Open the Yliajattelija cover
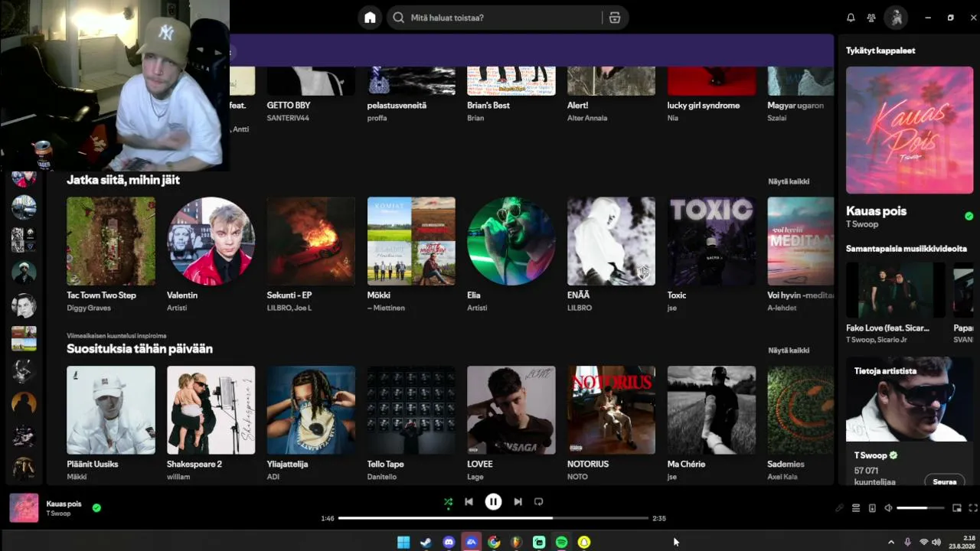The width and height of the screenshot is (980, 551). (x=311, y=410)
